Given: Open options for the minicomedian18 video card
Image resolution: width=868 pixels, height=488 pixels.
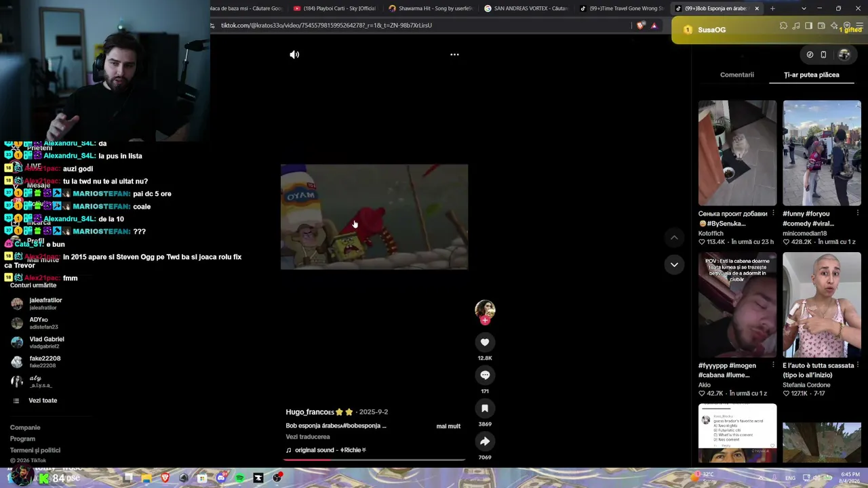Looking at the screenshot, I should (858, 213).
